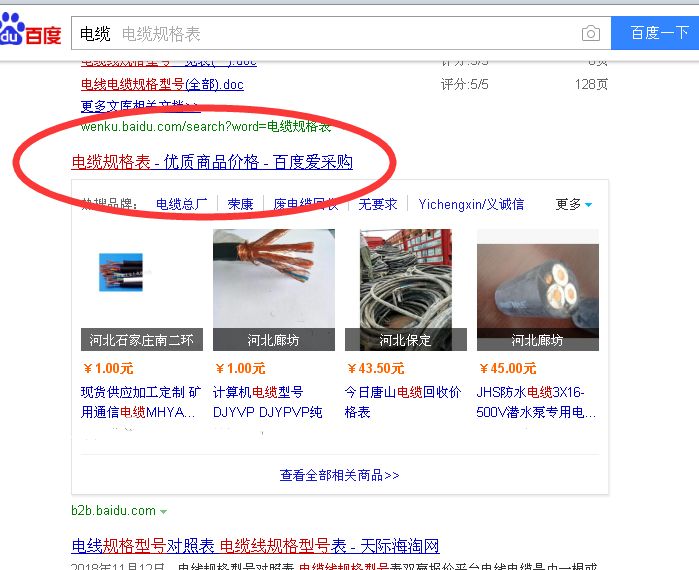Open 今日唐山电缆回收价格表 product title

coord(403,402)
